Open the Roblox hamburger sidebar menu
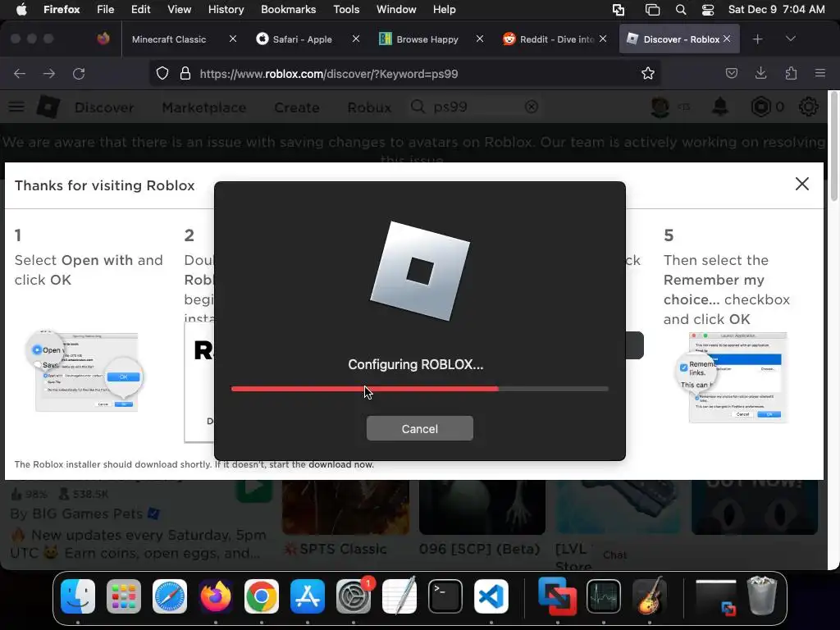The height and width of the screenshot is (630, 840). pyautogui.click(x=16, y=107)
